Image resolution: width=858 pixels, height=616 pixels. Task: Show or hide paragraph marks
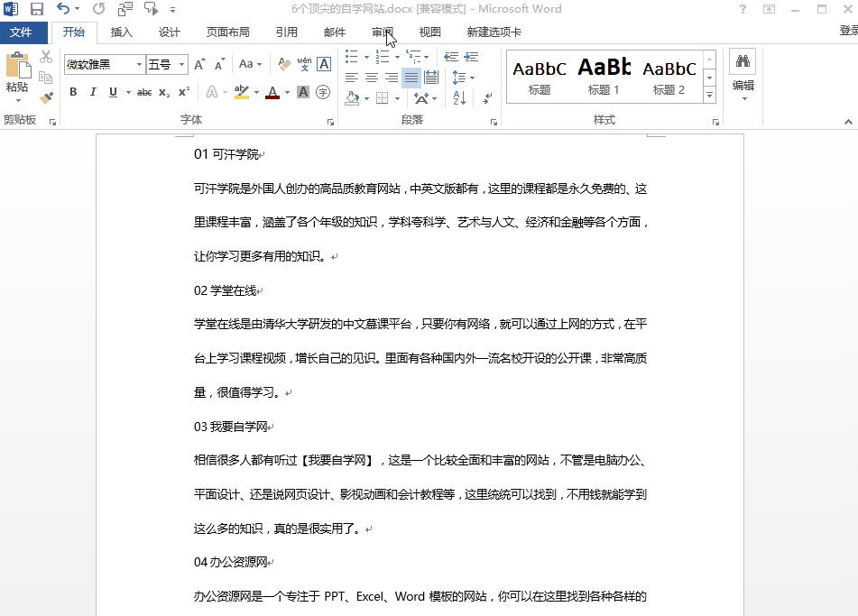pyautogui.click(x=487, y=98)
